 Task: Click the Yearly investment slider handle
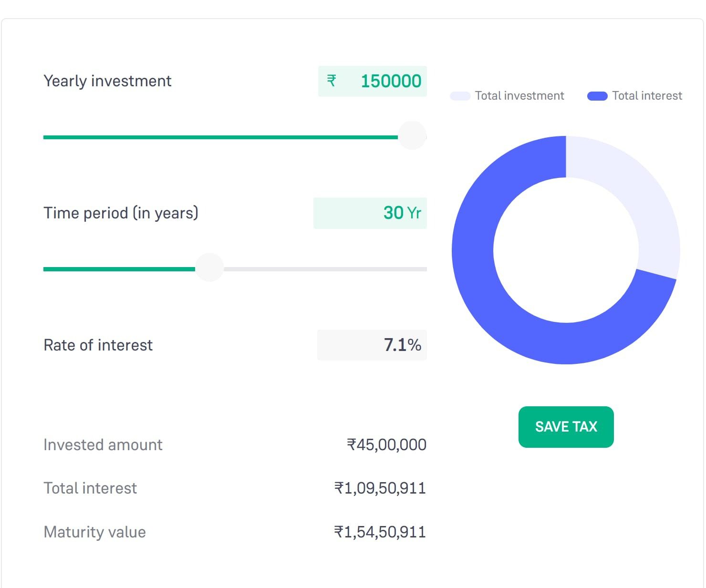tap(412, 136)
